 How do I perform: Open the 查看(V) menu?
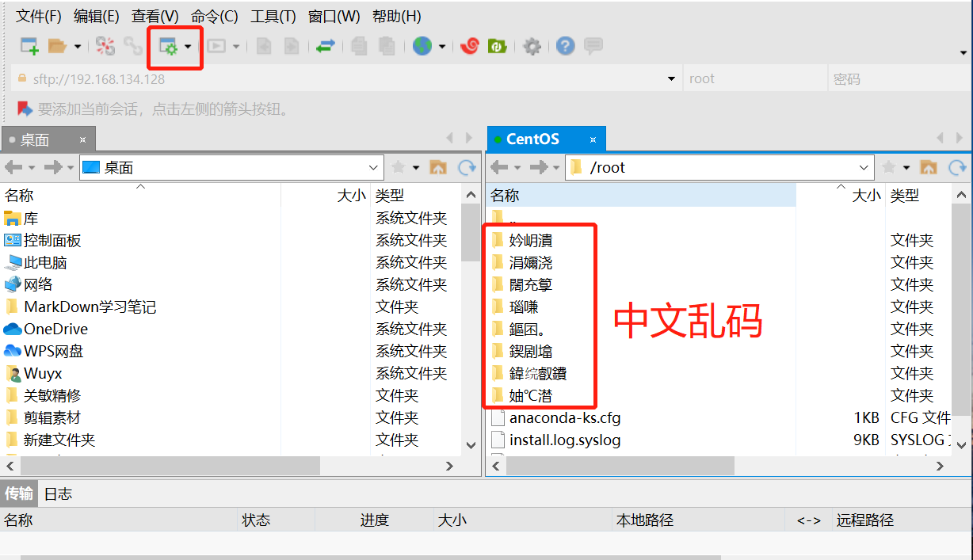[x=155, y=16]
